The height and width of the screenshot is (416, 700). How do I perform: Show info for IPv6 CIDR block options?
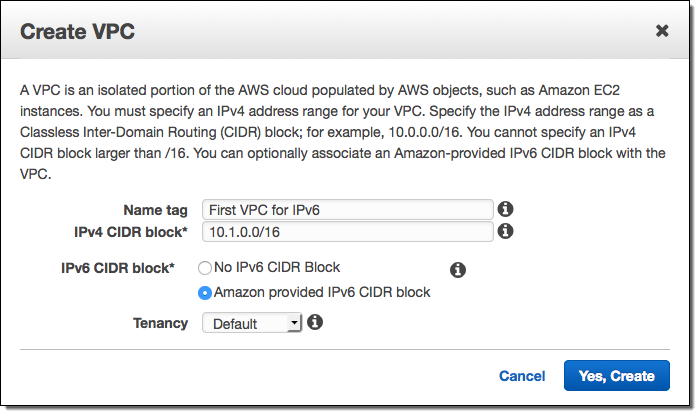(458, 270)
